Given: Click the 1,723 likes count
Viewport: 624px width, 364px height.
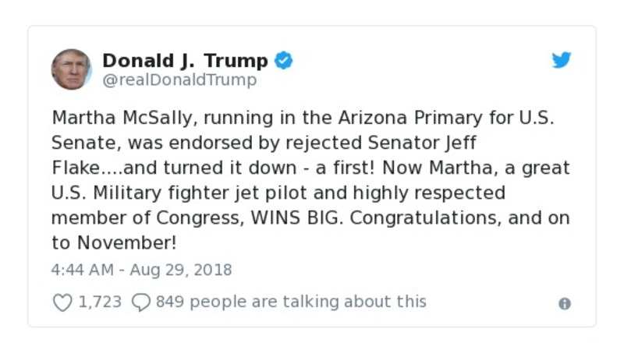Looking at the screenshot, I should 100,302.
